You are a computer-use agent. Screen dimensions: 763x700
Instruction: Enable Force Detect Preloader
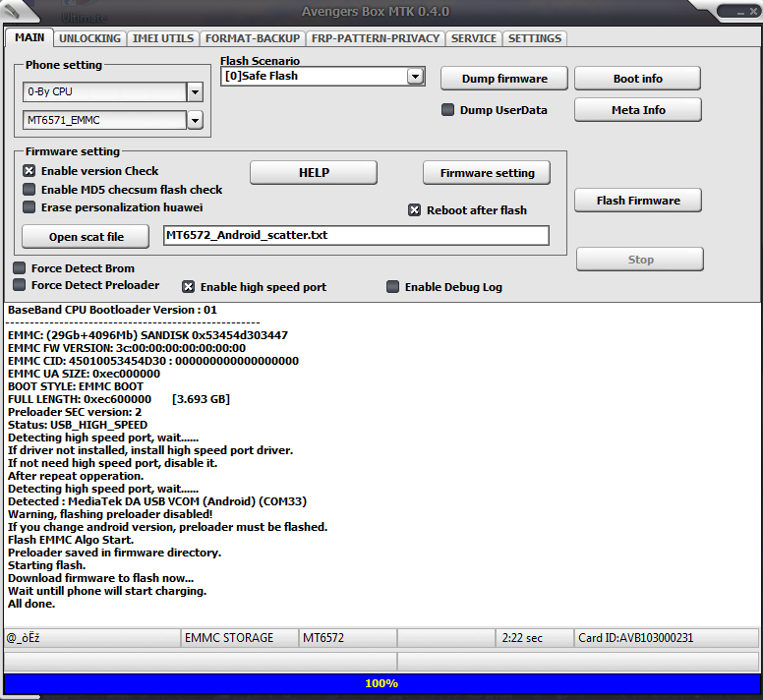[20, 285]
